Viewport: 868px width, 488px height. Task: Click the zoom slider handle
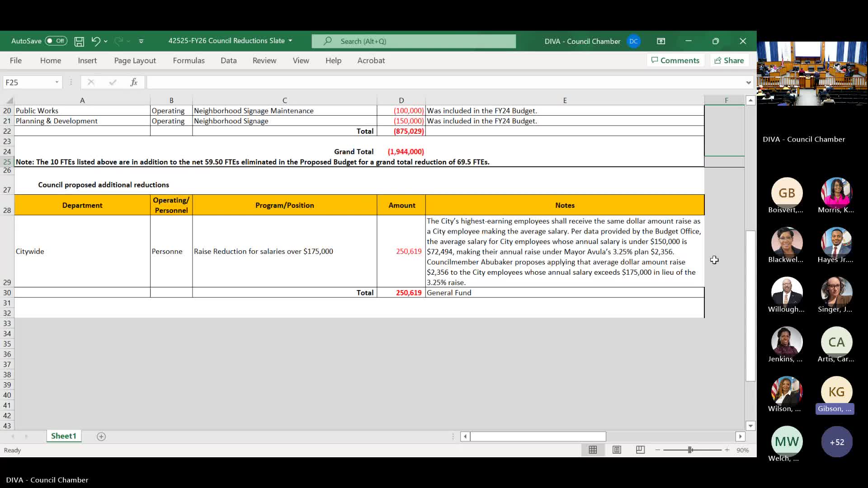[690, 450]
